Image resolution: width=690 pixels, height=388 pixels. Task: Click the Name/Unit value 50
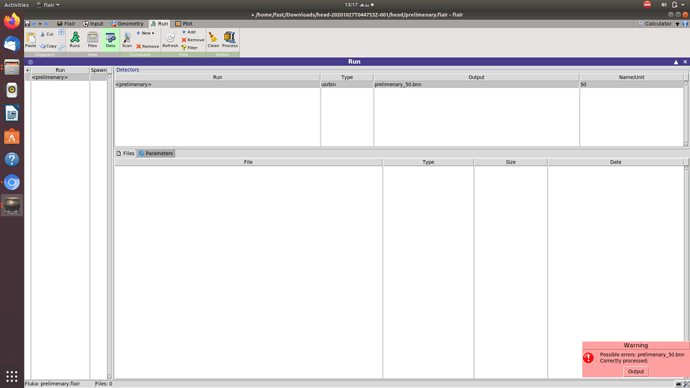point(631,84)
